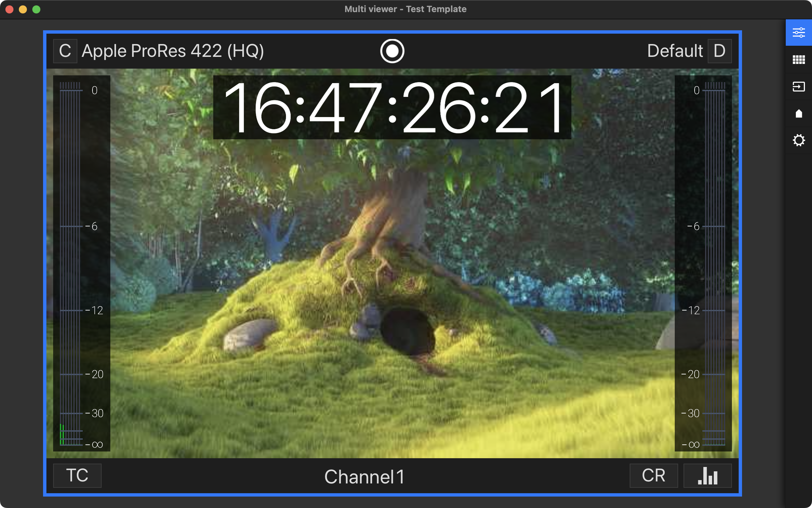Open settings with the gear icon
The image size is (812, 508).
(799, 140)
